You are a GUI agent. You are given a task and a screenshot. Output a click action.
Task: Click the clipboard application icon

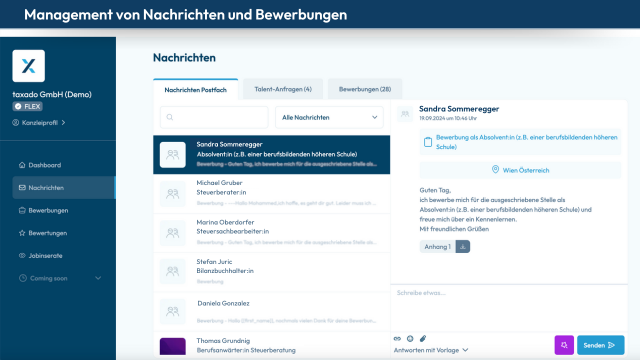pyautogui.click(x=428, y=142)
